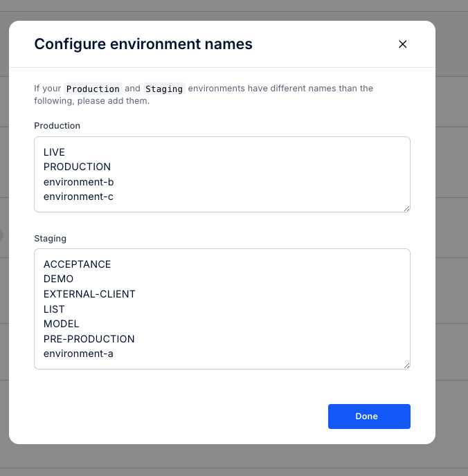Click the Staging textarea resize corner
Screen dimensions: 468x476
click(406, 365)
